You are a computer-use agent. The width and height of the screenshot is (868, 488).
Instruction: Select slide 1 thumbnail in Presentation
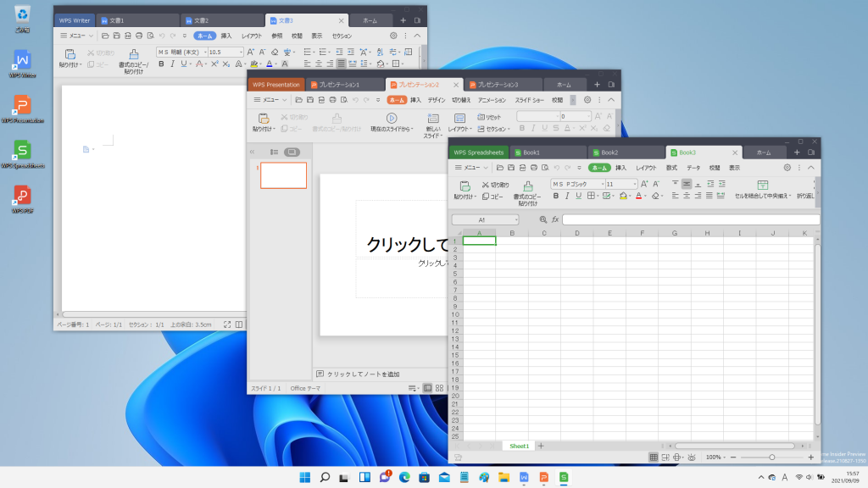point(283,175)
